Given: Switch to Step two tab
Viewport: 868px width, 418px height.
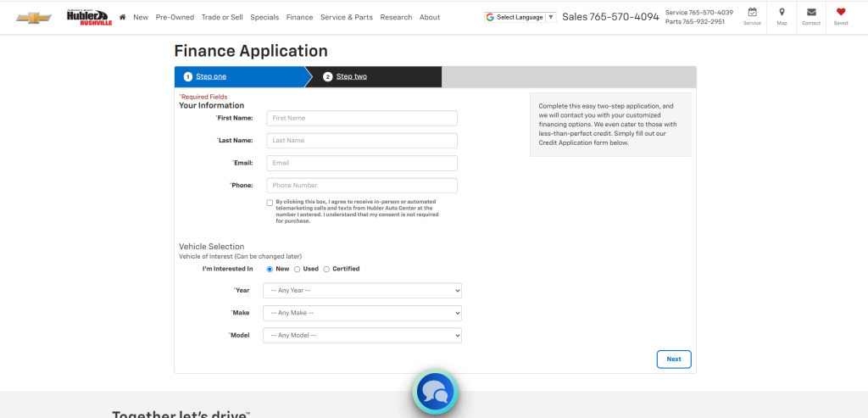Looking at the screenshot, I should (351, 76).
